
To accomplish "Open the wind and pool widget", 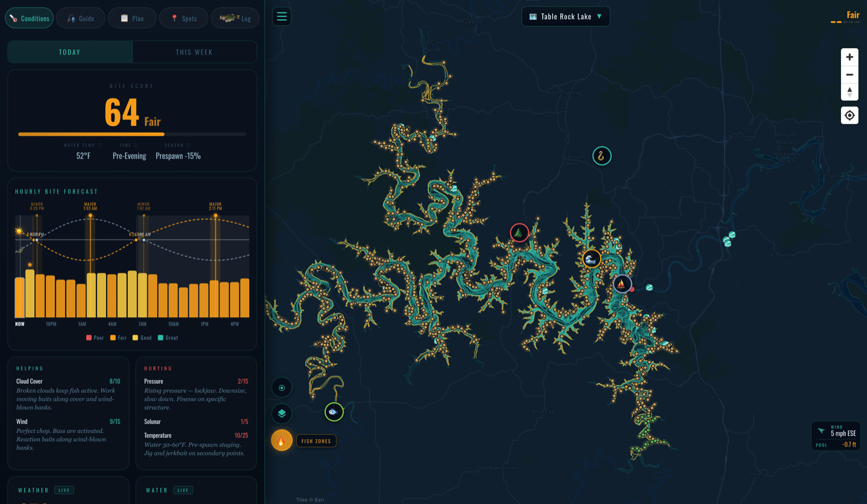I will [x=836, y=436].
